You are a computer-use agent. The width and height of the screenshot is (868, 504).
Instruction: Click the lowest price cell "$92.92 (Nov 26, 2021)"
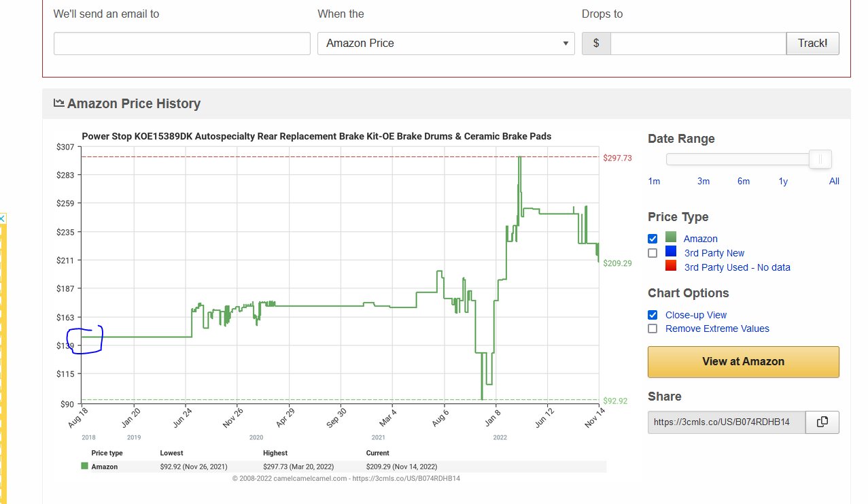point(194,467)
